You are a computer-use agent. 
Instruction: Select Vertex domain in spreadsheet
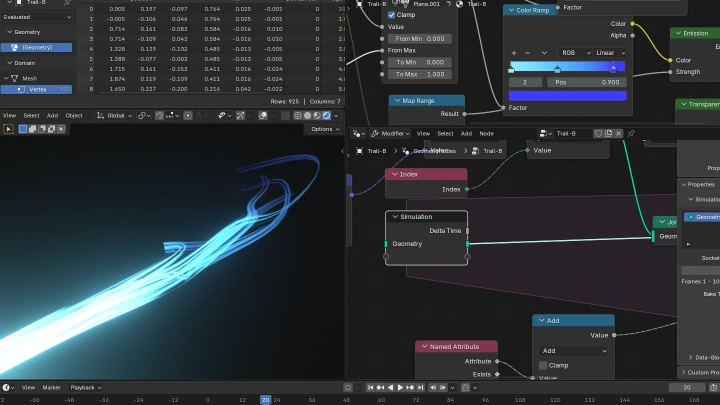coord(36,90)
